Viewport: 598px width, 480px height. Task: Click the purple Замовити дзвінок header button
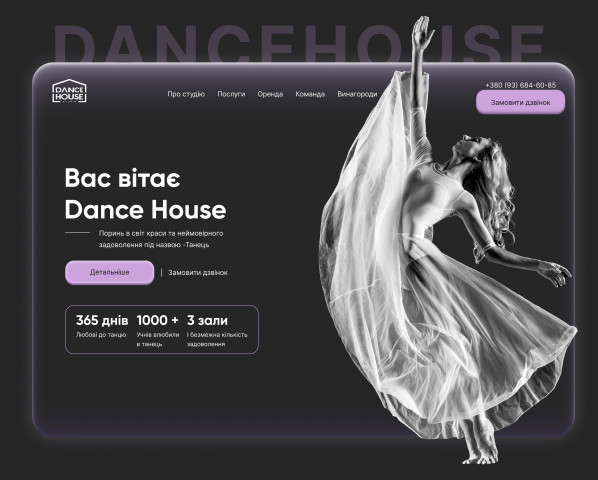521,102
